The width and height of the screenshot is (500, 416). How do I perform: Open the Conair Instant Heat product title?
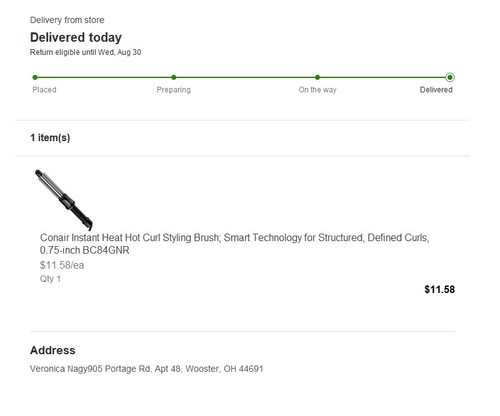235,244
